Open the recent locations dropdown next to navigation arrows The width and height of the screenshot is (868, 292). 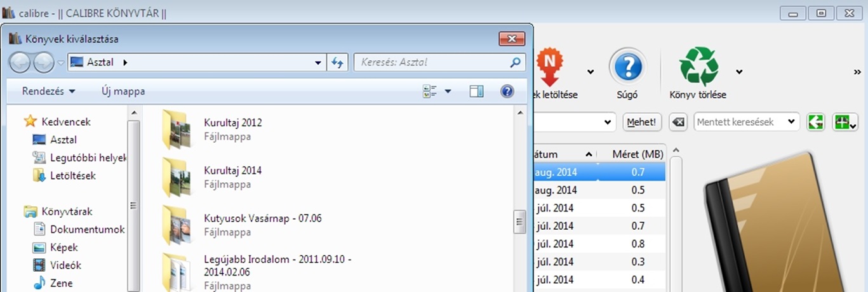60,63
